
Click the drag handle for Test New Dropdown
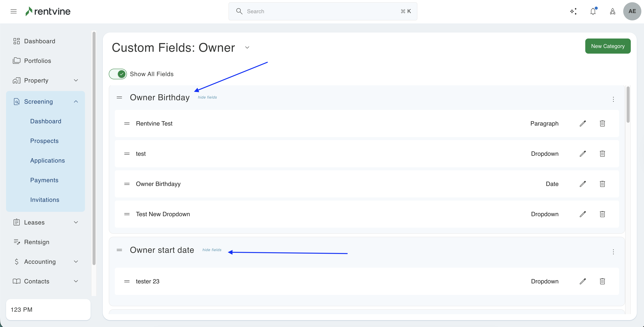(x=127, y=214)
